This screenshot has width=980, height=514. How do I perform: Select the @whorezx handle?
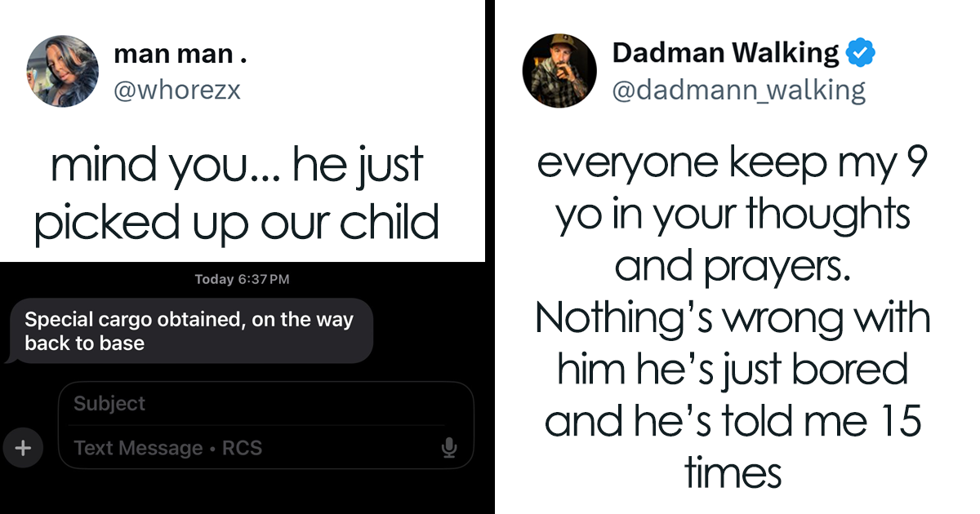tap(178, 91)
